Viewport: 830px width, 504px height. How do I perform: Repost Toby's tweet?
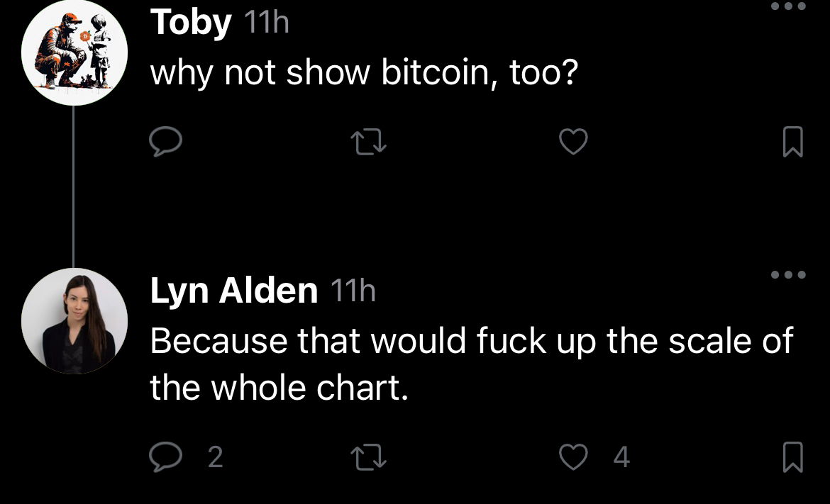369,142
